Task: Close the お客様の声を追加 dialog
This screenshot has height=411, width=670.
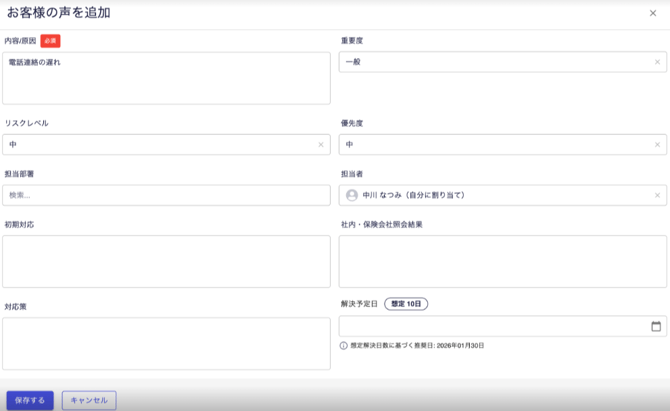Action: click(653, 13)
